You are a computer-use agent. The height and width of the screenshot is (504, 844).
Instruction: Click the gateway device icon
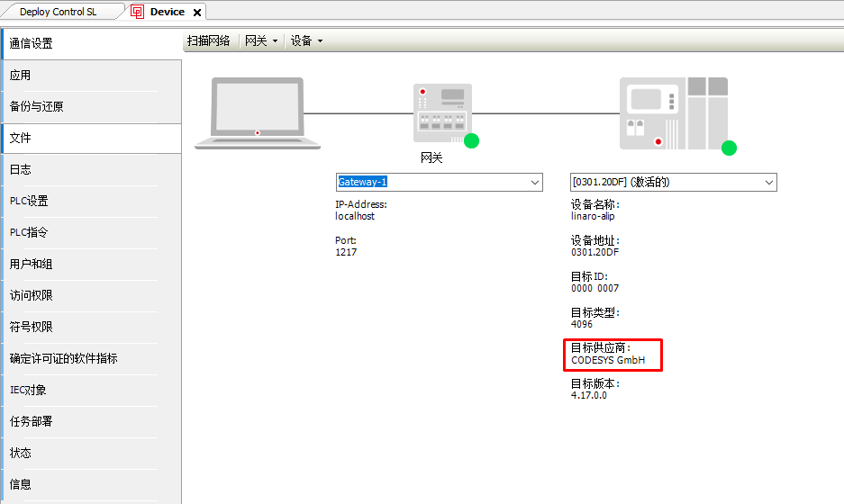pos(442,113)
